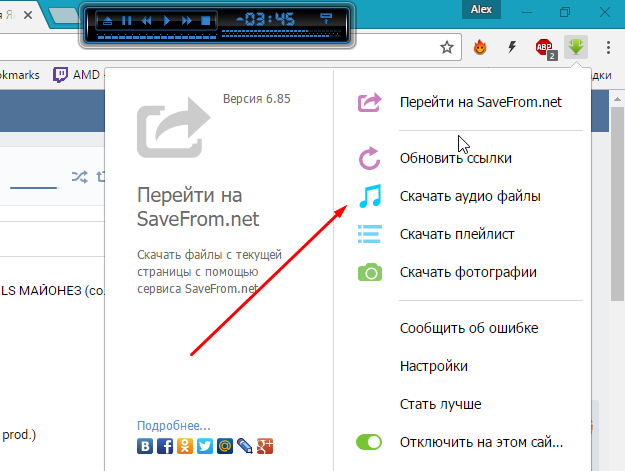
Task: Share via the VK social icon
Action: click(x=145, y=446)
